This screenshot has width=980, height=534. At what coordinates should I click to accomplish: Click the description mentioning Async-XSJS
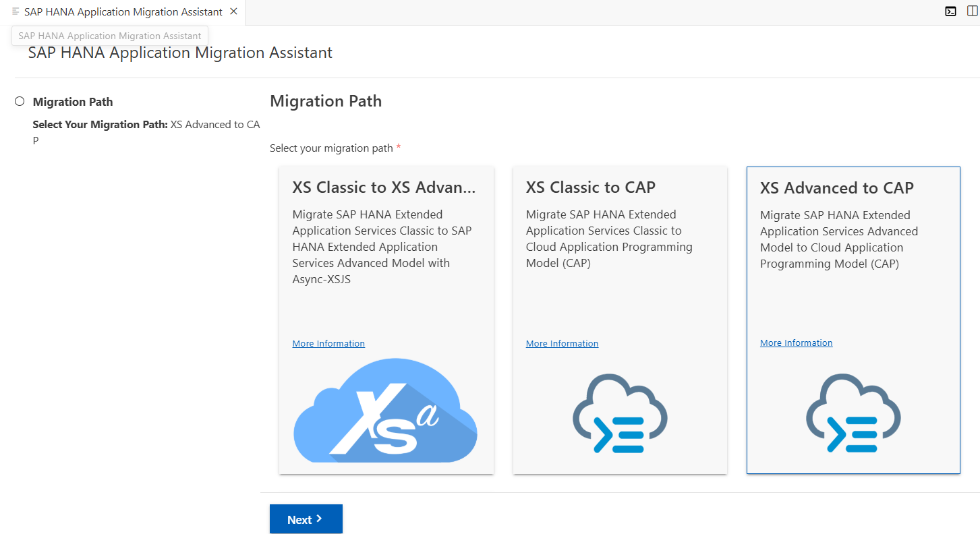pos(382,247)
